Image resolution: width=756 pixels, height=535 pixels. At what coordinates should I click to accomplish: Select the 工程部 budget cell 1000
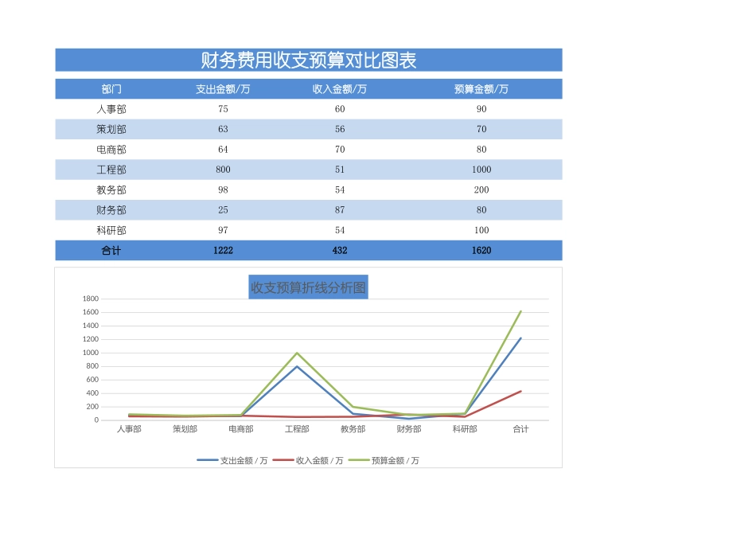point(481,170)
